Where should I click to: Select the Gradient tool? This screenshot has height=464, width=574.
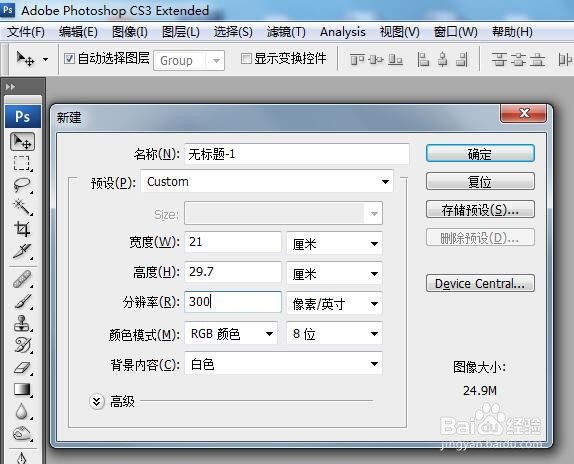(22, 389)
